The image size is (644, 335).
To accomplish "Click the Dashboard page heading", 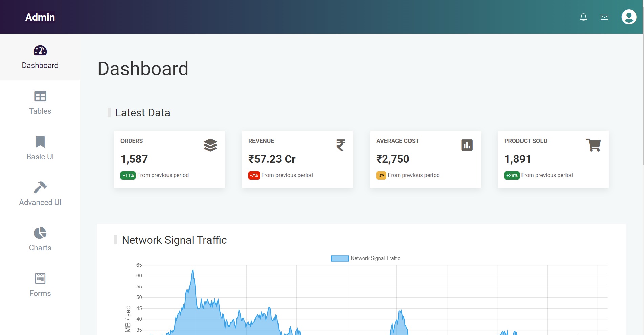I will (x=143, y=68).
